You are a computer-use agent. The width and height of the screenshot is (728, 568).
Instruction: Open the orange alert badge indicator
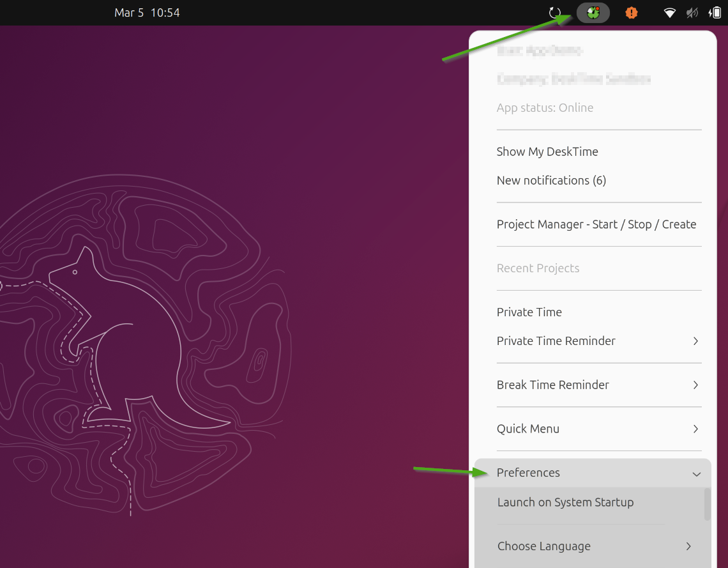(632, 13)
